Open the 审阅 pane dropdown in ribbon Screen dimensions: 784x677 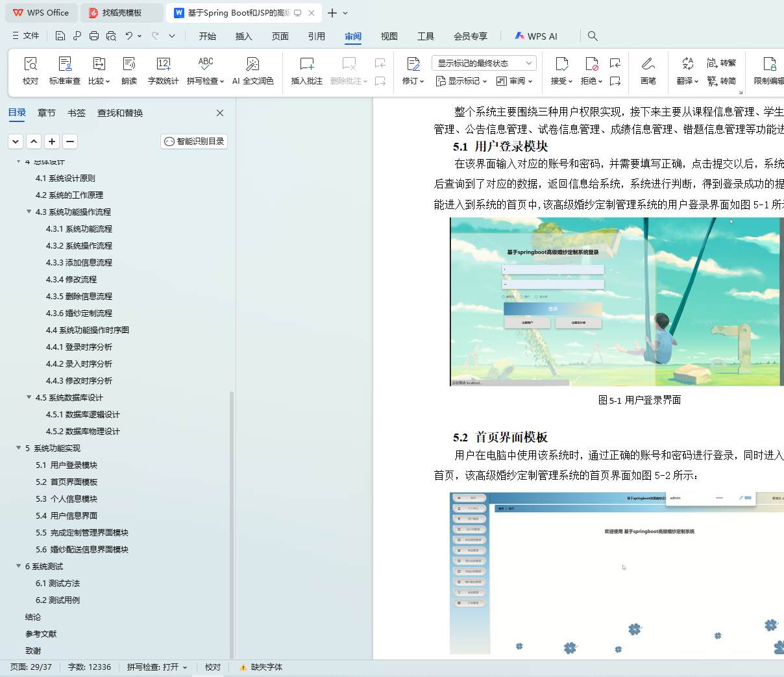pos(514,81)
